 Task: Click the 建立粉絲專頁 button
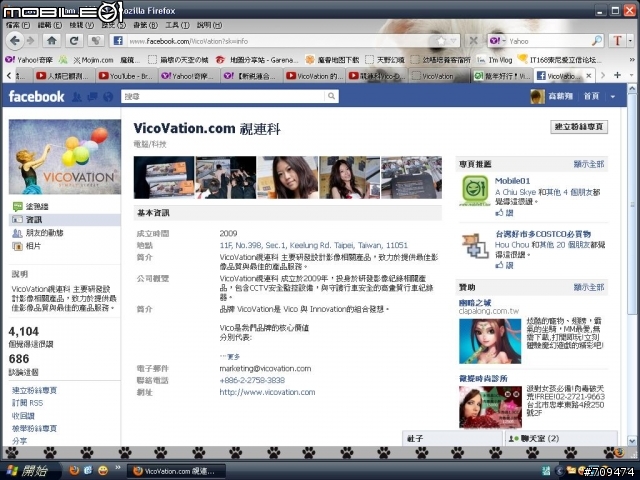pos(579,127)
